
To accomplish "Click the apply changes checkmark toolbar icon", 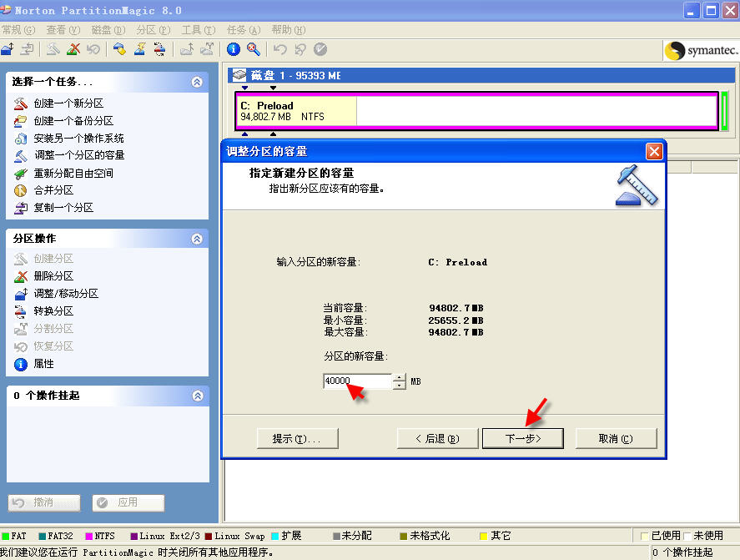I will (x=320, y=49).
